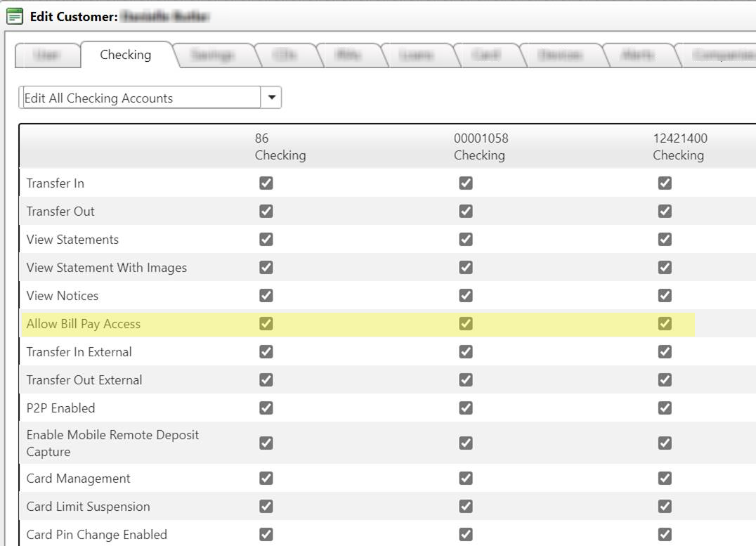Disable Mobile Remote Deposit Capture on account 00001058

(x=466, y=443)
